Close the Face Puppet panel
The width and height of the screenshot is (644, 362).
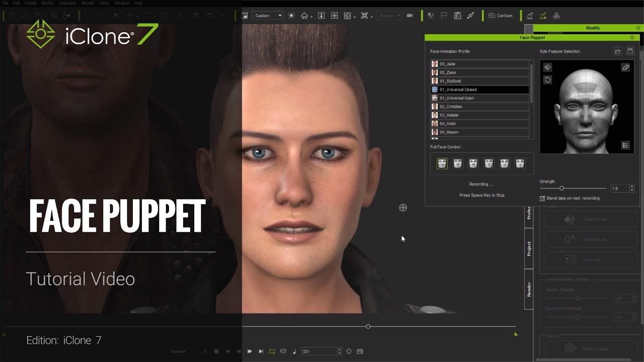pyautogui.click(x=632, y=38)
